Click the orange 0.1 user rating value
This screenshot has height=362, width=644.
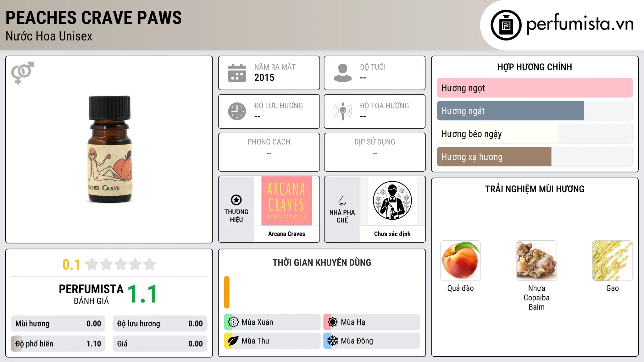[x=71, y=265]
